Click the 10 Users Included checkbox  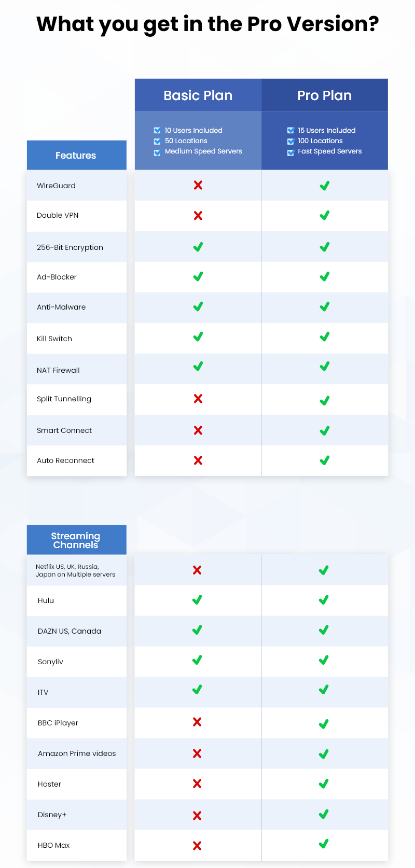tap(157, 130)
